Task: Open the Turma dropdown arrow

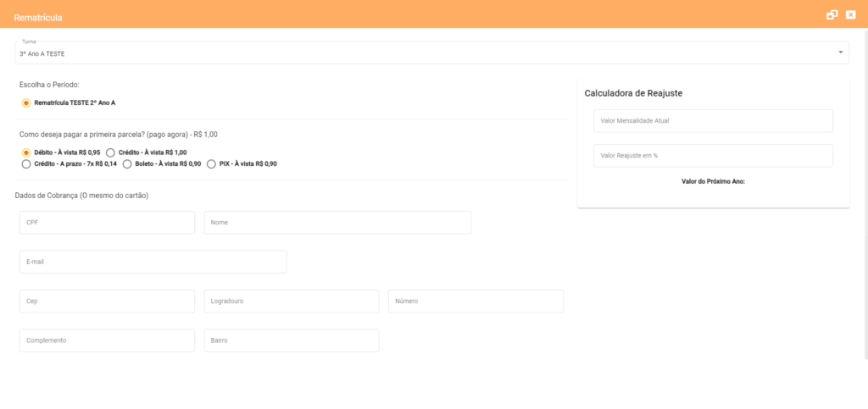Action: [x=841, y=53]
